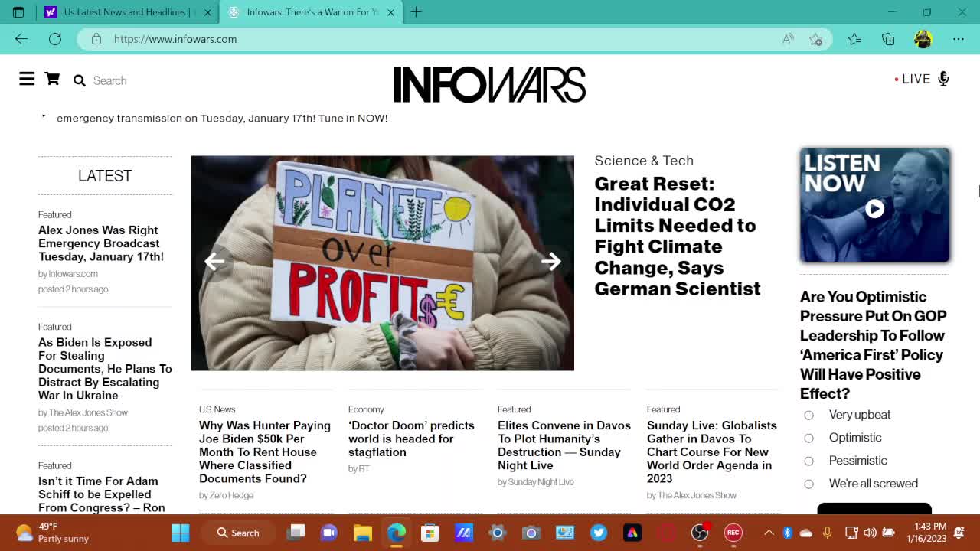The width and height of the screenshot is (980, 551).
Task: Go back to previous page
Action: 21,39
